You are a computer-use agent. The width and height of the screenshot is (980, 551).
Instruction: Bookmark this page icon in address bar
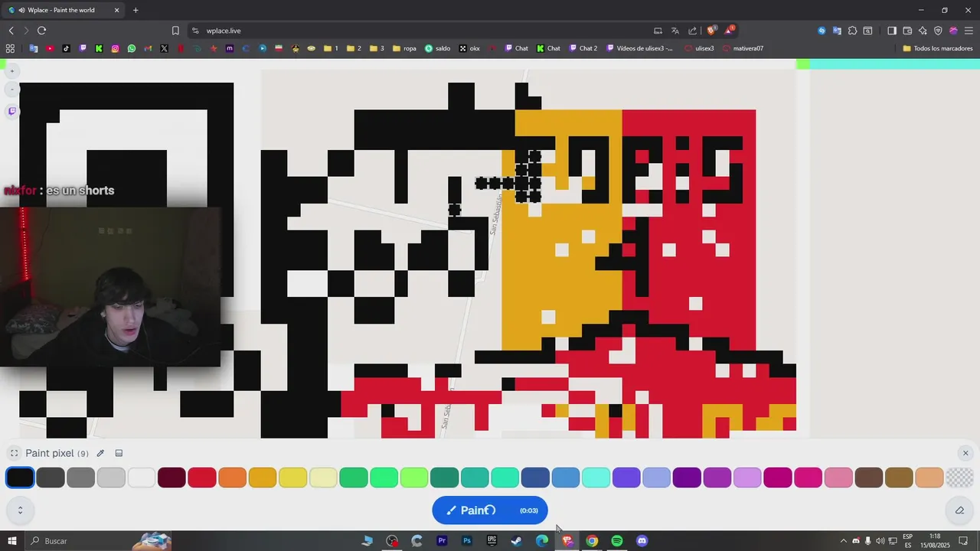[175, 31]
